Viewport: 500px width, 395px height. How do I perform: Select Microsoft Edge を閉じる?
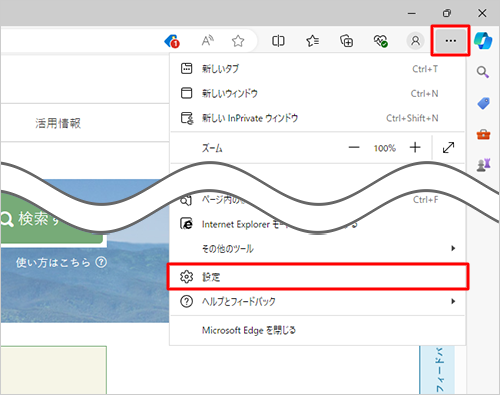(317, 330)
